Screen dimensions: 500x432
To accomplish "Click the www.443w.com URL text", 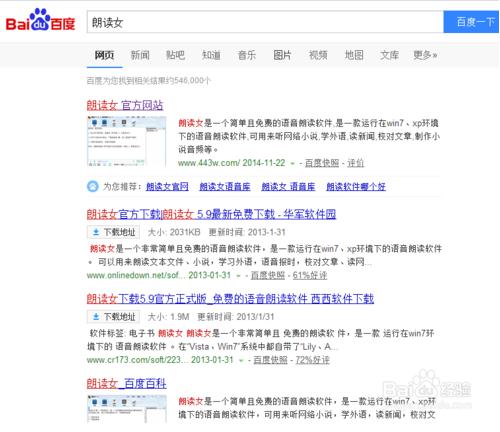I will (209, 163).
